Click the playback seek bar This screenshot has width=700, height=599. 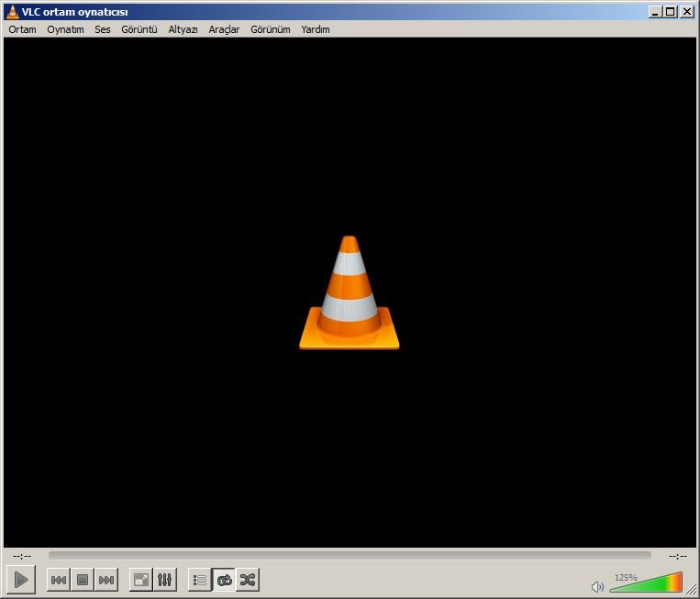point(350,555)
